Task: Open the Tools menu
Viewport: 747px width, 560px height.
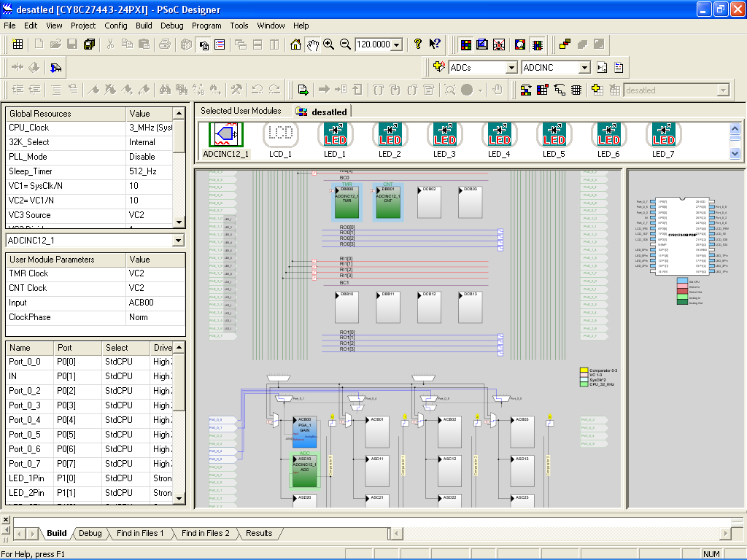Action: point(239,26)
